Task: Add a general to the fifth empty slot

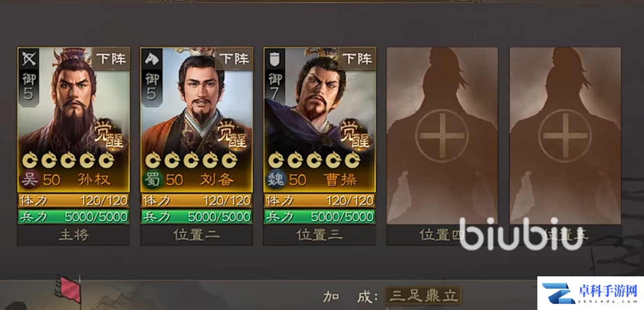Action: click(565, 136)
